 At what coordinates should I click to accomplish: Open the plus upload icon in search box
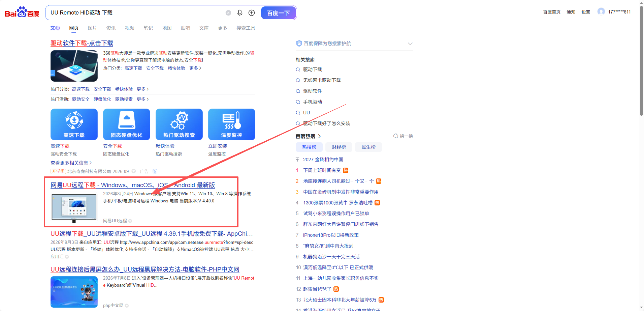pyautogui.click(x=252, y=13)
